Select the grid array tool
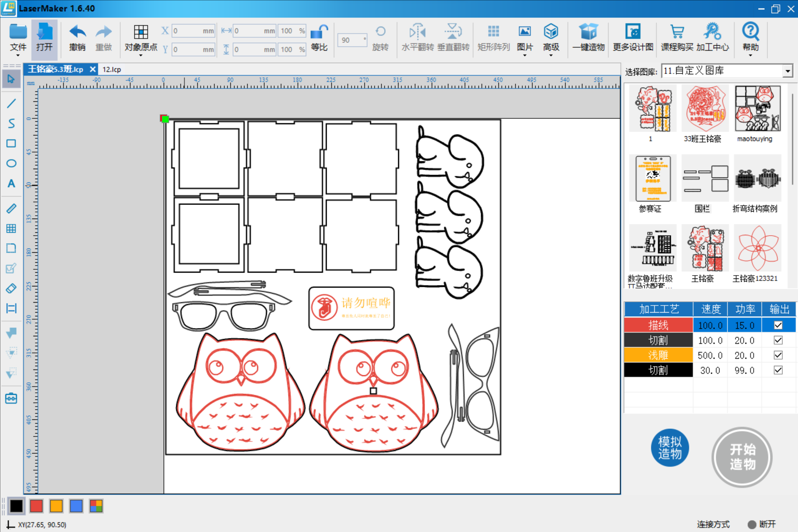 [11, 228]
